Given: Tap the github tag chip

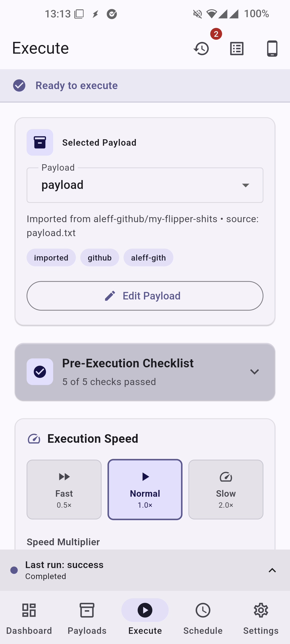Looking at the screenshot, I should (100, 258).
